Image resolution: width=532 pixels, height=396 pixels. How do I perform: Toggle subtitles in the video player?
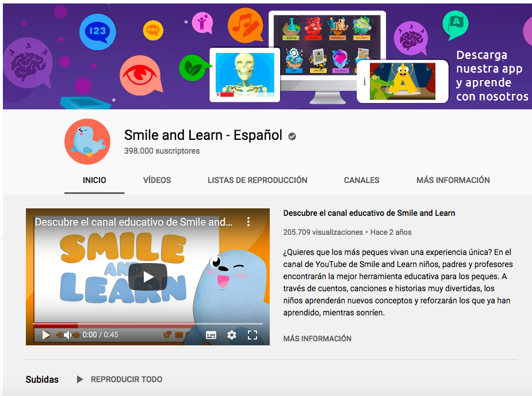coord(211,335)
